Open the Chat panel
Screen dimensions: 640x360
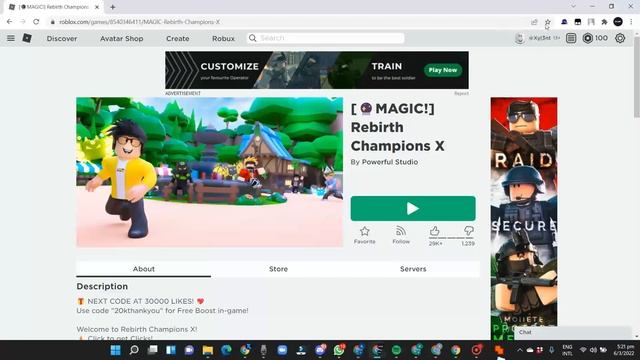pyautogui.click(x=572, y=333)
